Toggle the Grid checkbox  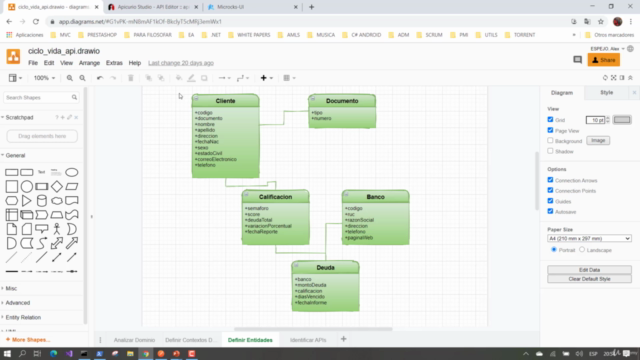[550, 120]
